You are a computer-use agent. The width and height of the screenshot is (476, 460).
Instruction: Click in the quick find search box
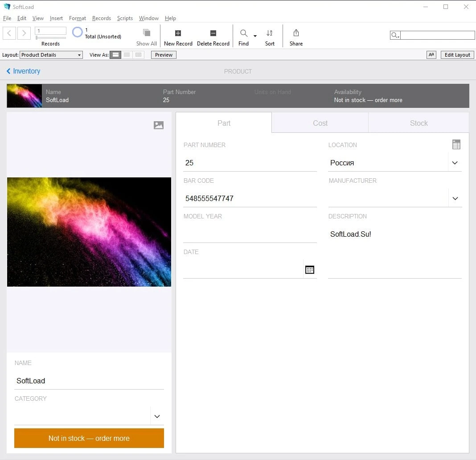(437, 35)
